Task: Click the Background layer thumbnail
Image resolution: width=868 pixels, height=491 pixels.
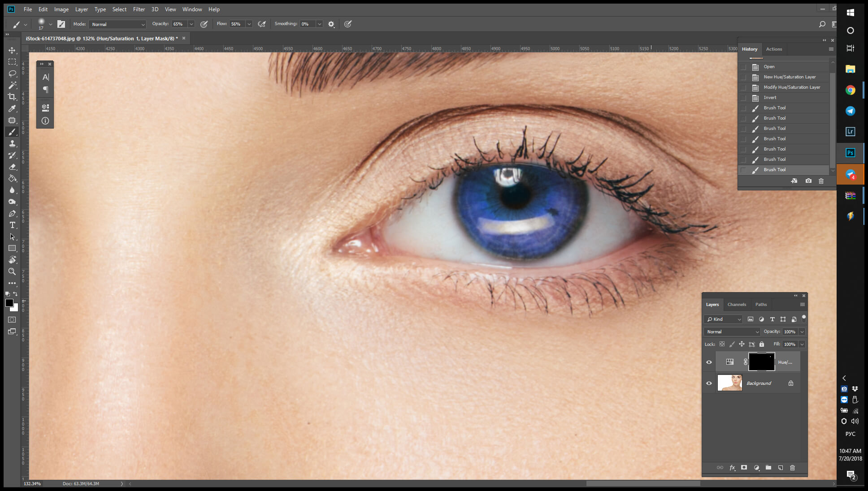Action: pos(729,383)
